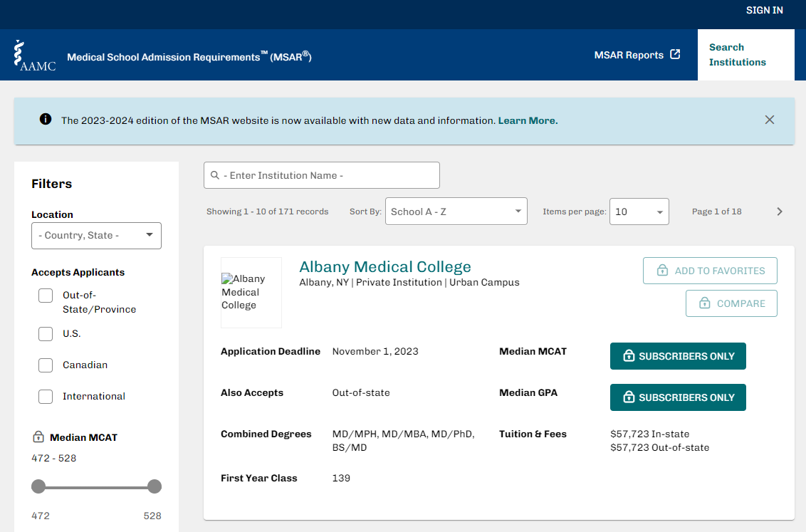Screen dimensions: 806x532
Task: Open the Search Institutions tab
Action: [746, 55]
